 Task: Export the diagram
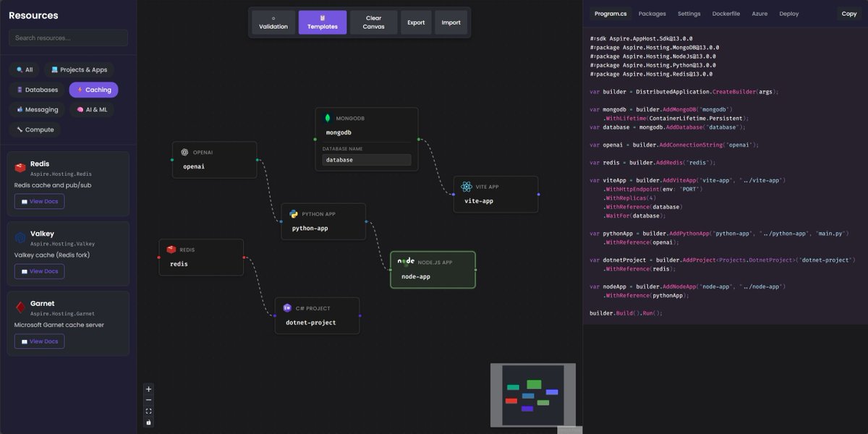pyautogui.click(x=416, y=22)
